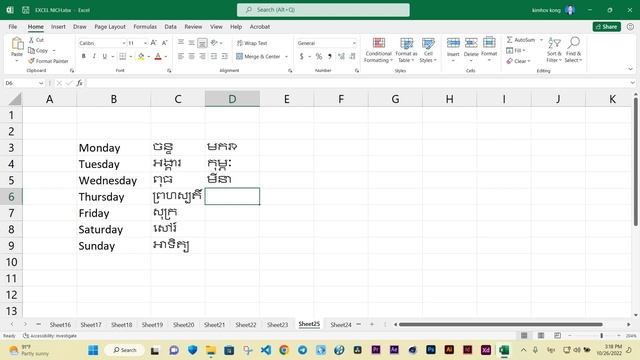The height and width of the screenshot is (360, 640).
Task: Collapse the ribbon with the chevron
Action: click(631, 69)
